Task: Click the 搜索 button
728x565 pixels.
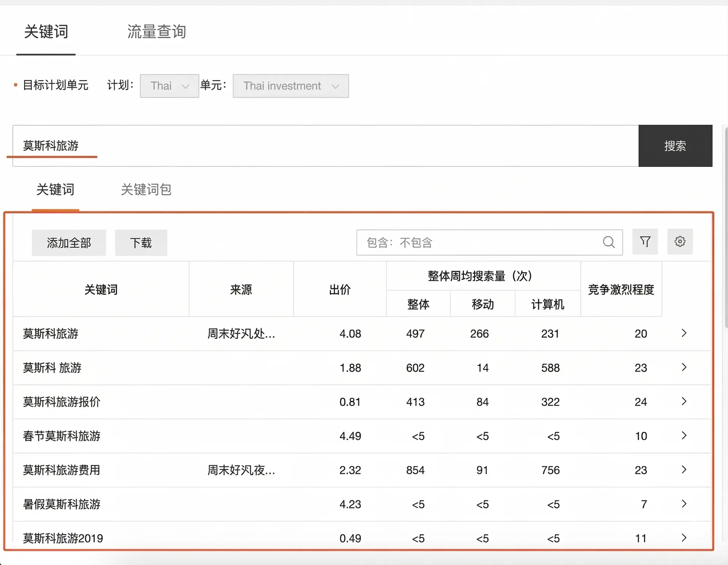Action: coord(675,146)
